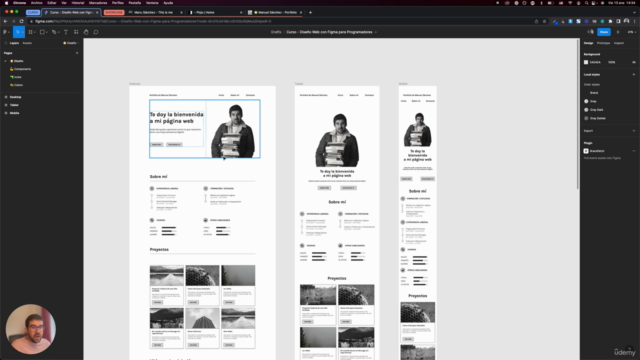Bookmark this page with star icon
Screen dimensions: 640x360
click(544, 21)
